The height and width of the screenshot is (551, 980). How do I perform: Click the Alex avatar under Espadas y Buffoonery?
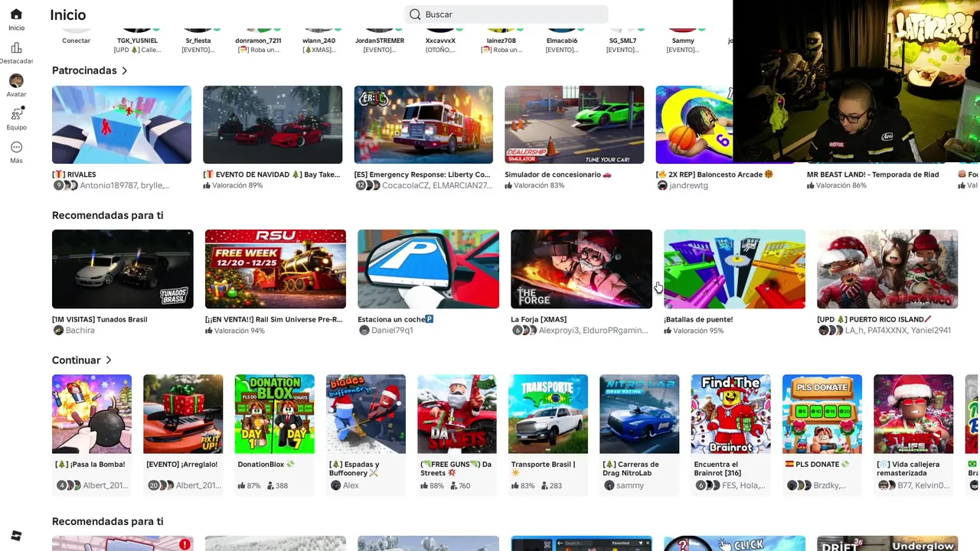click(x=335, y=485)
